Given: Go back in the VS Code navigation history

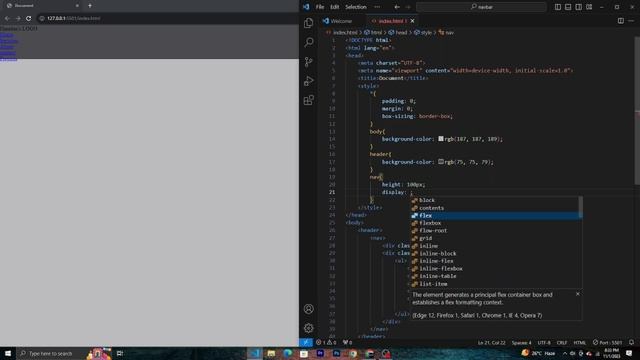Looking at the screenshot, I should [397, 7].
